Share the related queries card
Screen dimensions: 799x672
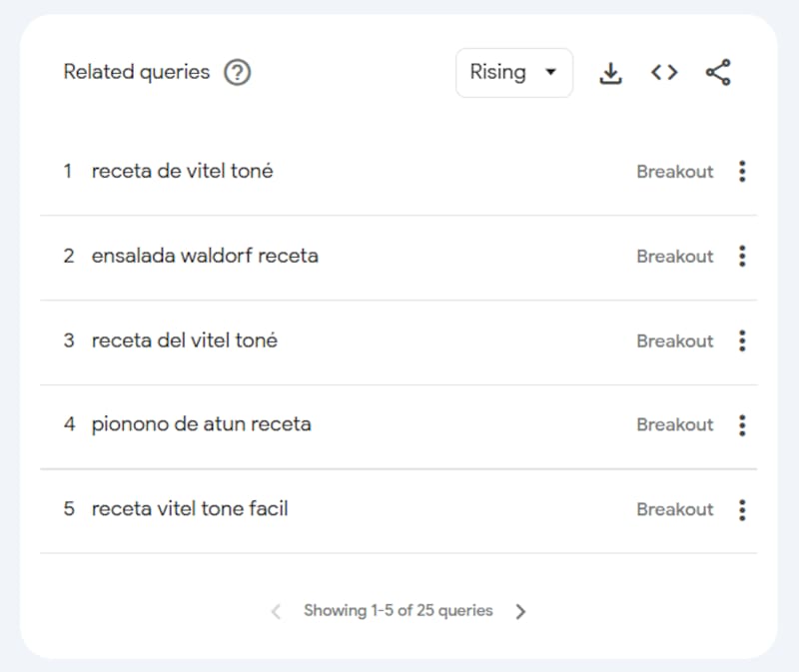pyautogui.click(x=718, y=73)
